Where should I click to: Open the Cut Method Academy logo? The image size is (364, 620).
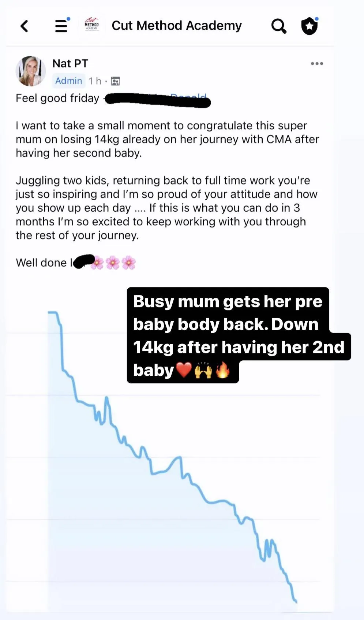(91, 25)
